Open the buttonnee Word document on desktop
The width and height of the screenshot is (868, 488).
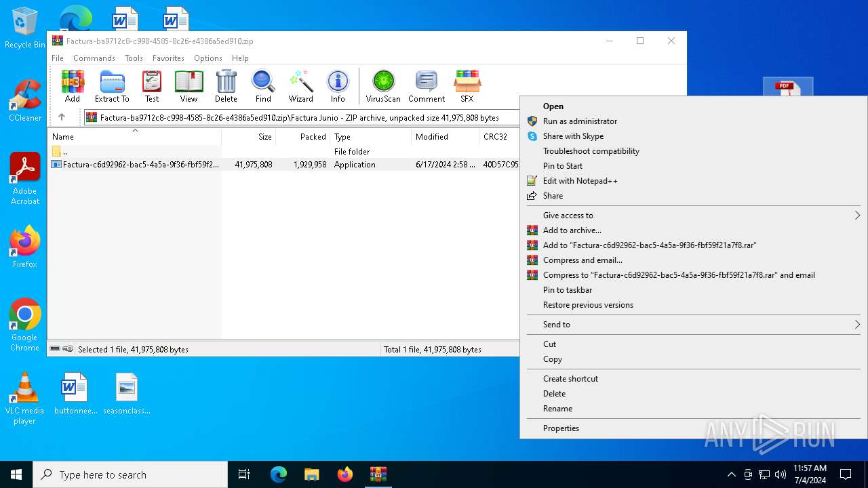click(x=75, y=394)
